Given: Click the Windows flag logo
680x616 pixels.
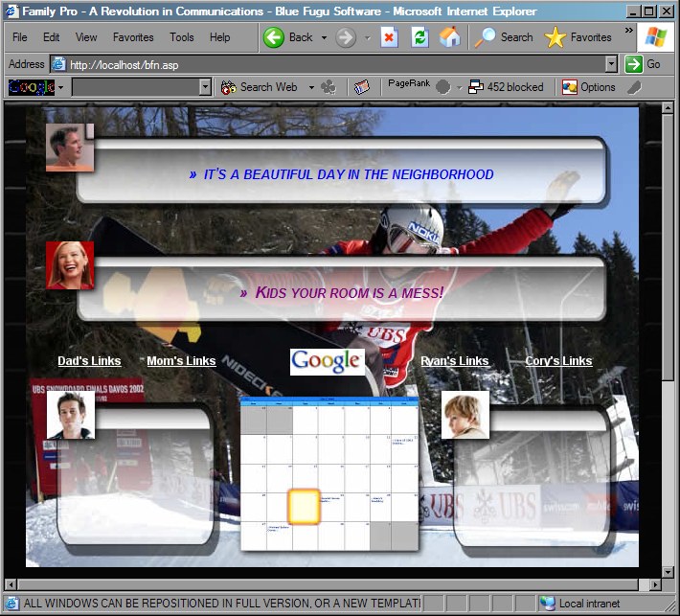Looking at the screenshot, I should coord(655,37).
